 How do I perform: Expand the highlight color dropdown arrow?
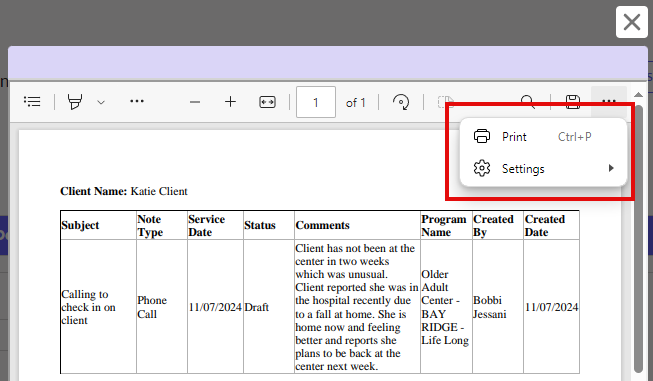(101, 102)
